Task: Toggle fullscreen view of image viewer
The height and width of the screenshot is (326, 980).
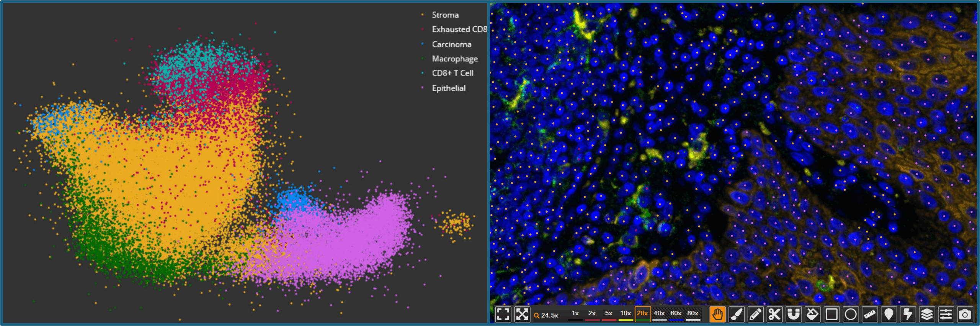Action: click(x=503, y=315)
